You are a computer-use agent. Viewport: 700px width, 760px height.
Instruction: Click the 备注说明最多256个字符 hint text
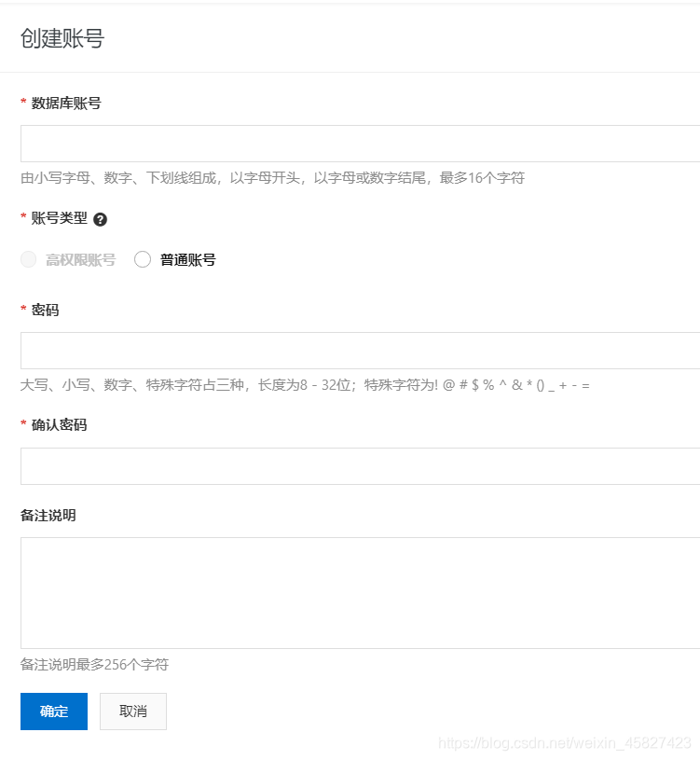(x=94, y=665)
